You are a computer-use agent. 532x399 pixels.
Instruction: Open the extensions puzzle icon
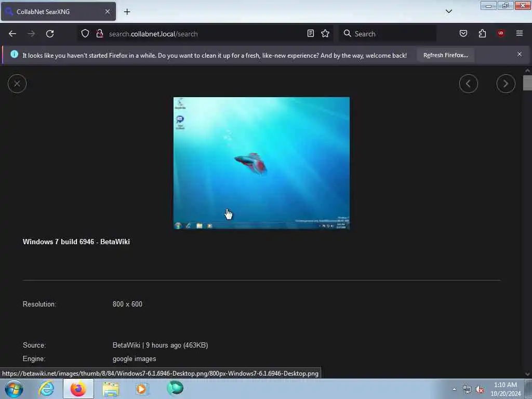pyautogui.click(x=482, y=33)
